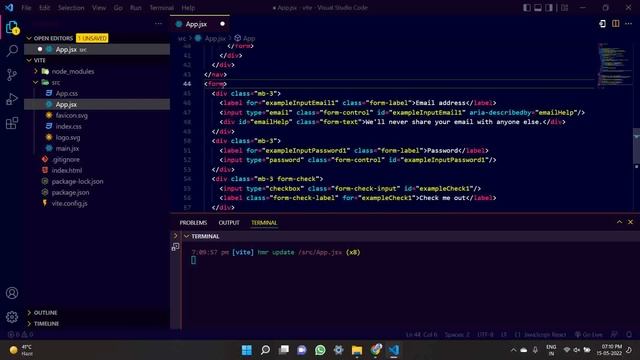Image resolution: width=640 pixels, height=360 pixels.
Task: Open main.jsx in the file tree
Action: 67,149
